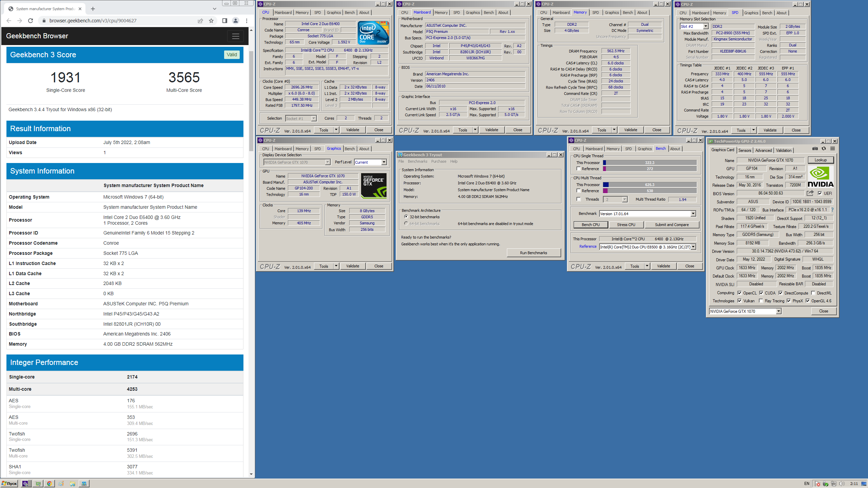This screenshot has width=868, height=488.
Task: Click the Lookup button in GPU-Z
Action: (x=821, y=160)
